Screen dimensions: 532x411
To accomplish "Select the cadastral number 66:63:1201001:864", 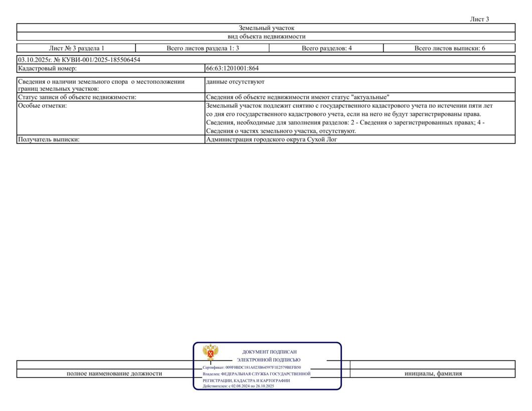I will pyautogui.click(x=232, y=69).
